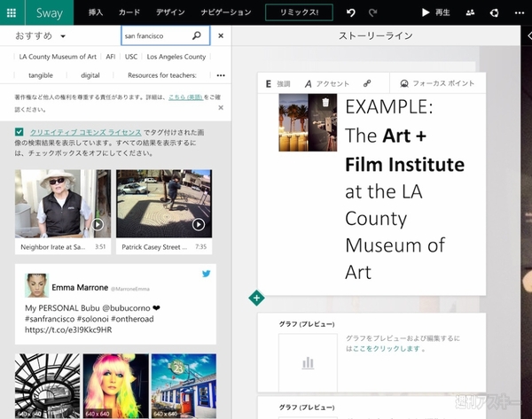Open the bar chart placeholder
This screenshot has width=532, height=419.
point(308,362)
